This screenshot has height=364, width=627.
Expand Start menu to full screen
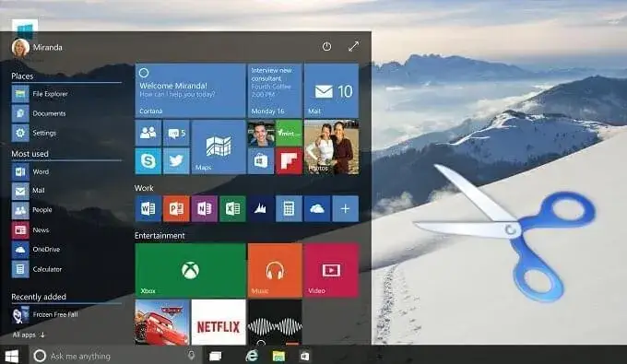(x=353, y=47)
